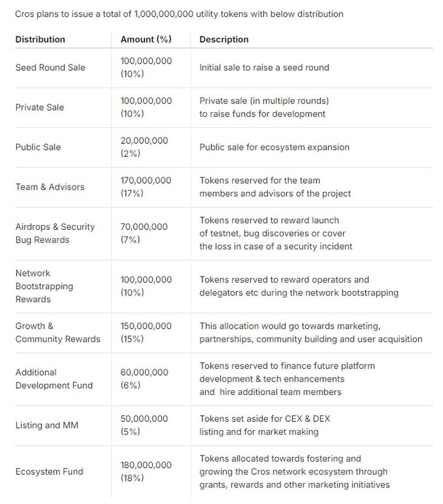Click the Amount (%) column header
The height and width of the screenshot is (504, 443).
pyautogui.click(x=146, y=39)
